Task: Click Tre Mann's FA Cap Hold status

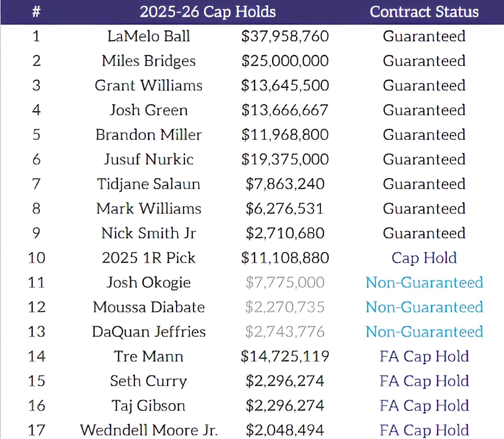Action: tap(424, 356)
